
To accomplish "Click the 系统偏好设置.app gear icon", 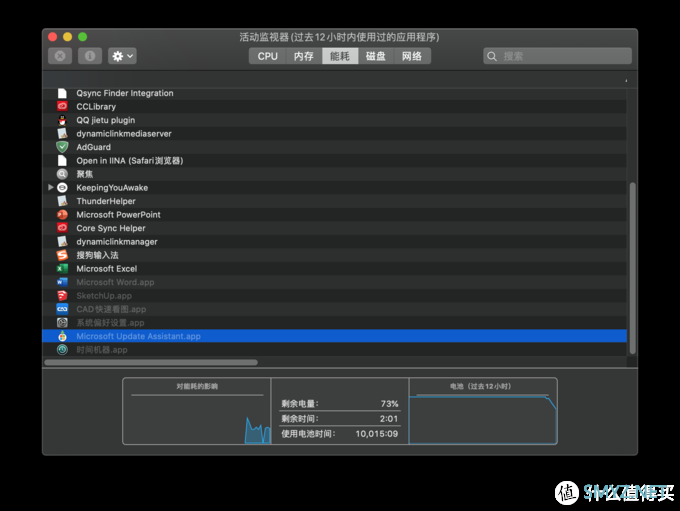I will click(62, 322).
